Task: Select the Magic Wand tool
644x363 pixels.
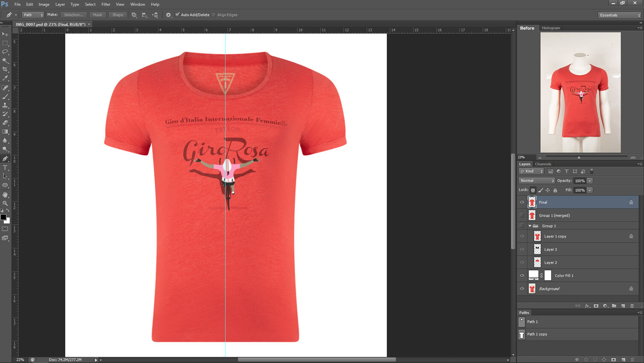Action: (5, 61)
